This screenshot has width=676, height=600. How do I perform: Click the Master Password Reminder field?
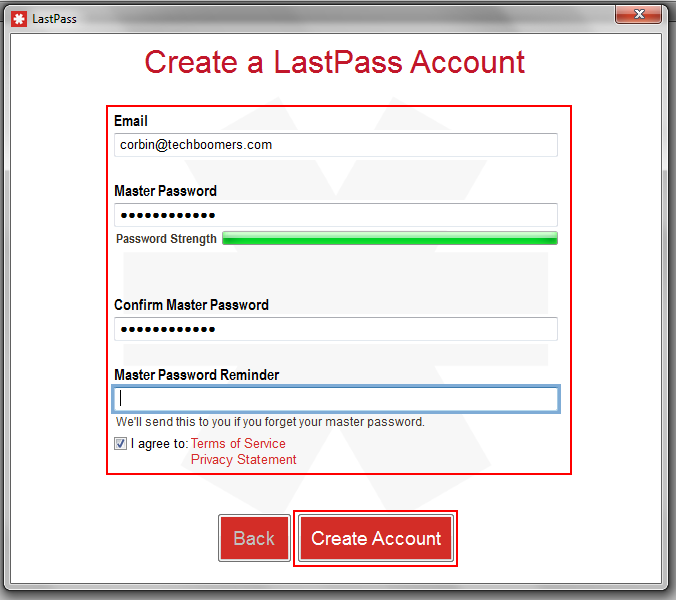click(336, 399)
